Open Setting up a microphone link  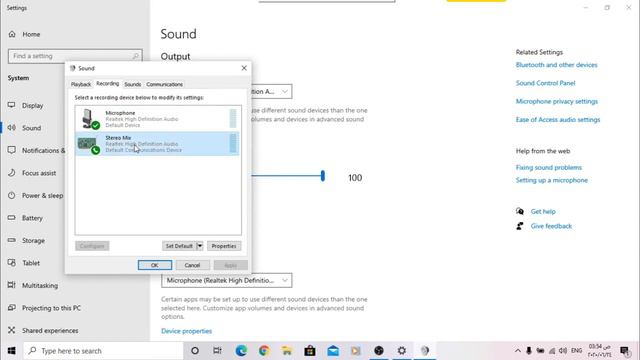pyautogui.click(x=551, y=180)
